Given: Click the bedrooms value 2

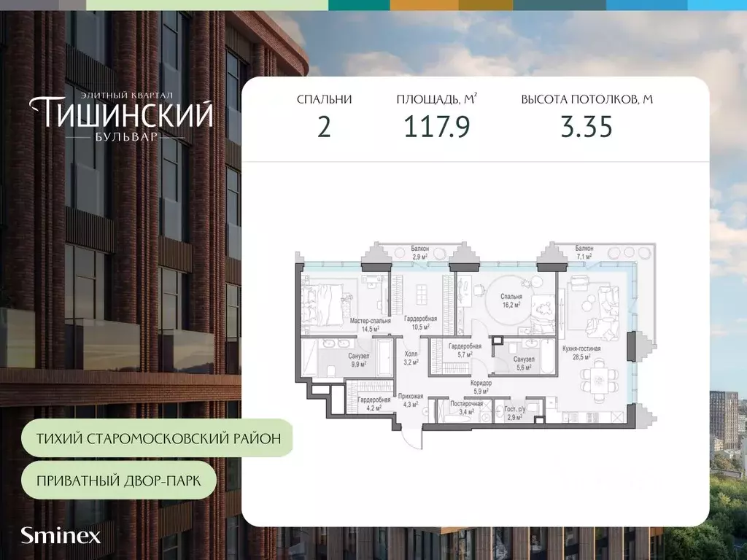Looking at the screenshot, I should tap(325, 128).
